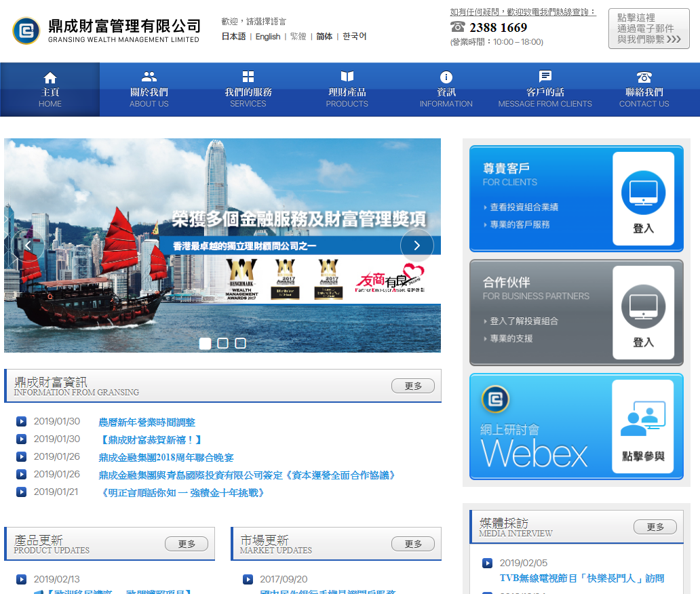Click the bullet icon beside 2018周年聯合晚宴 news
Viewport: 700px width, 594px height.
tap(21, 456)
